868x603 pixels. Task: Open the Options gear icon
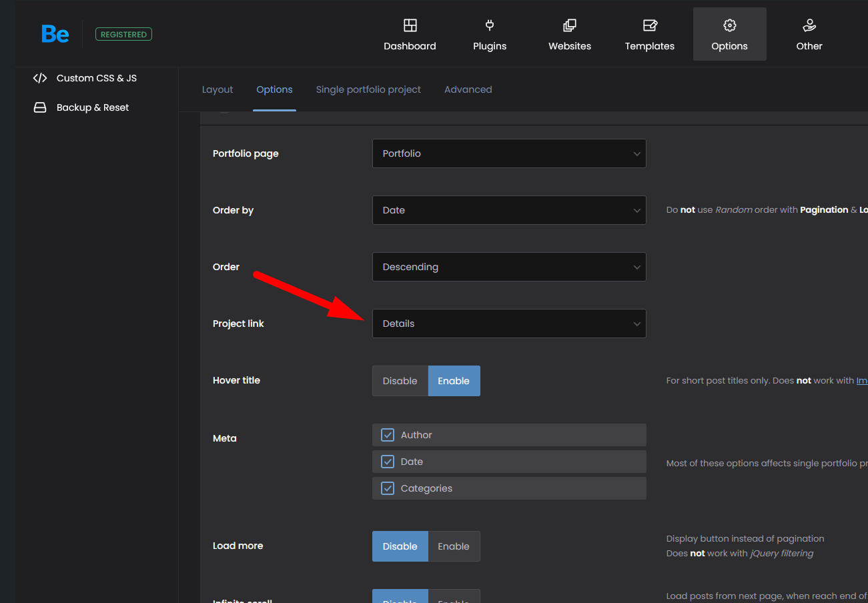click(730, 25)
